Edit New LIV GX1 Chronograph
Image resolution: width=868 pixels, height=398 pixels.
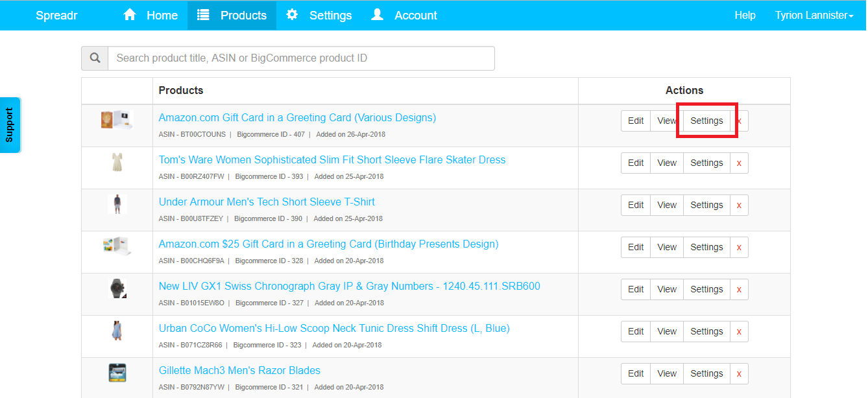pos(636,289)
